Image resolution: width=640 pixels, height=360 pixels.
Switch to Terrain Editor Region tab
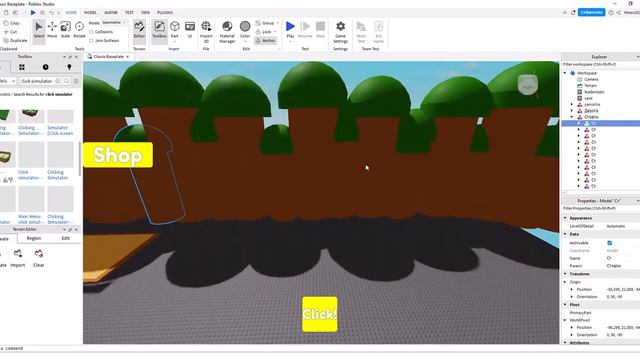[x=34, y=238]
